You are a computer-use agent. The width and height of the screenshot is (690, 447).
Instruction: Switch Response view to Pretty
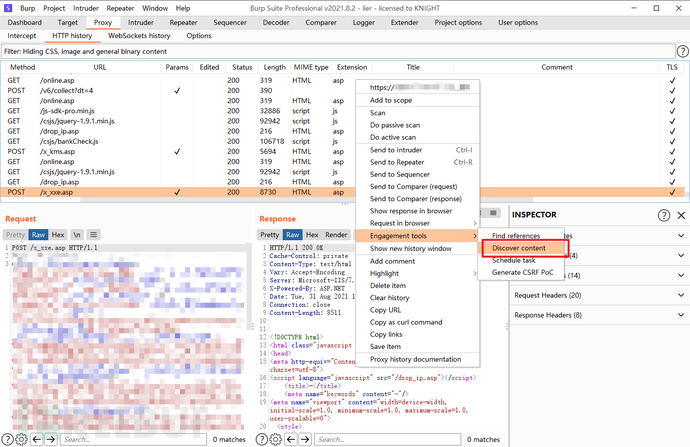(269, 235)
